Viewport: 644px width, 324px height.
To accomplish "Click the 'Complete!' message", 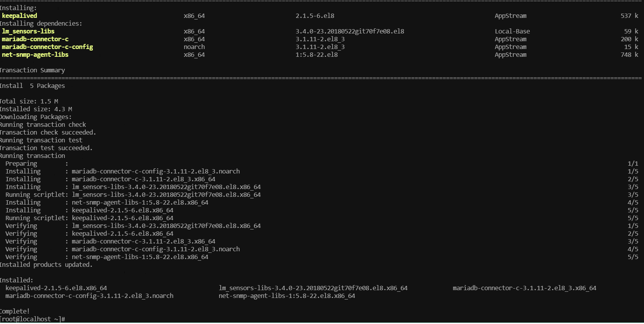I will coord(15,312).
